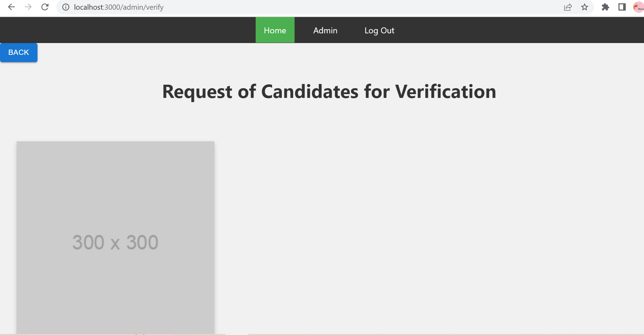
Task: Click the browser back arrow
Action: [11, 7]
